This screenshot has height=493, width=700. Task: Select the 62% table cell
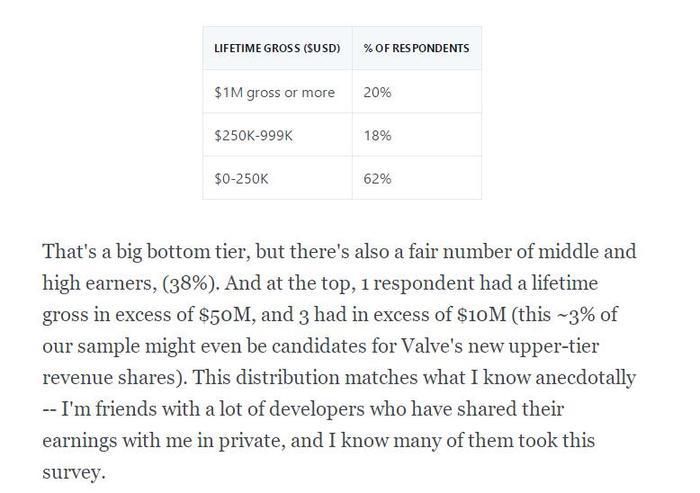click(417, 178)
